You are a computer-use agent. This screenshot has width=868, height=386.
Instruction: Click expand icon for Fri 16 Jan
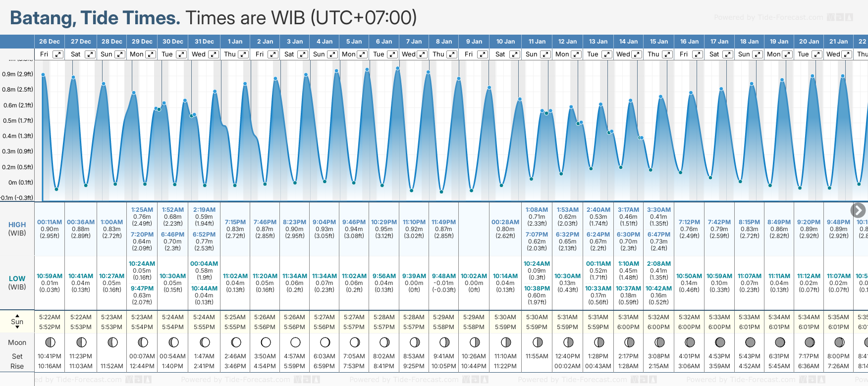(697, 54)
